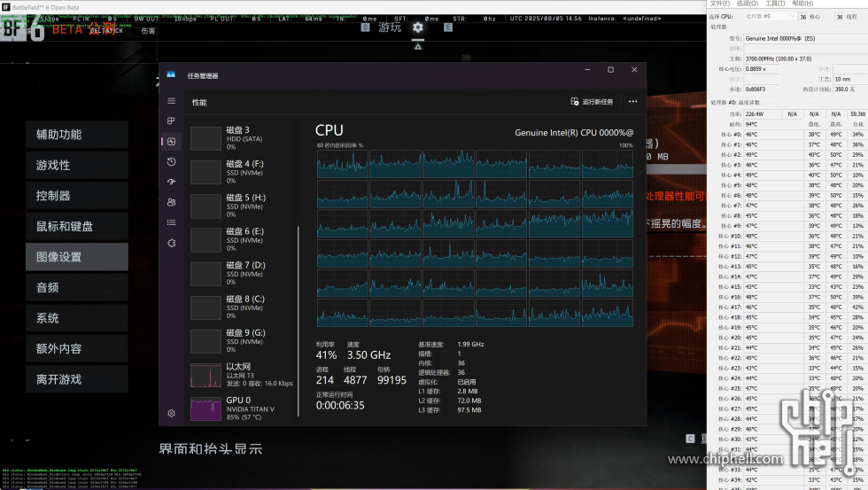Open 额外内容 extra content category
Screen dimensions: 868x490
77,349
